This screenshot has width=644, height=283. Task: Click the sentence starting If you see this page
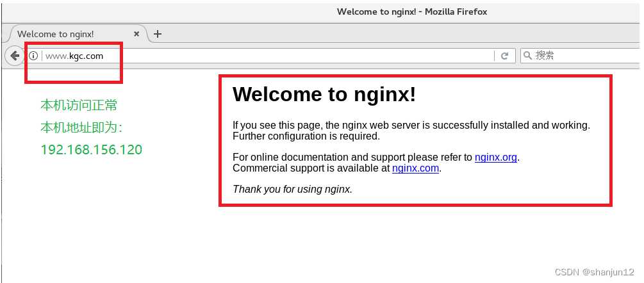coord(411,125)
